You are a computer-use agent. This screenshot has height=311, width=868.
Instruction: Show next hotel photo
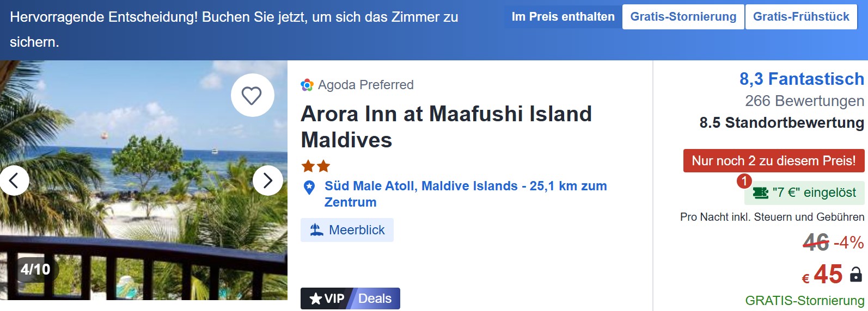[x=267, y=180]
